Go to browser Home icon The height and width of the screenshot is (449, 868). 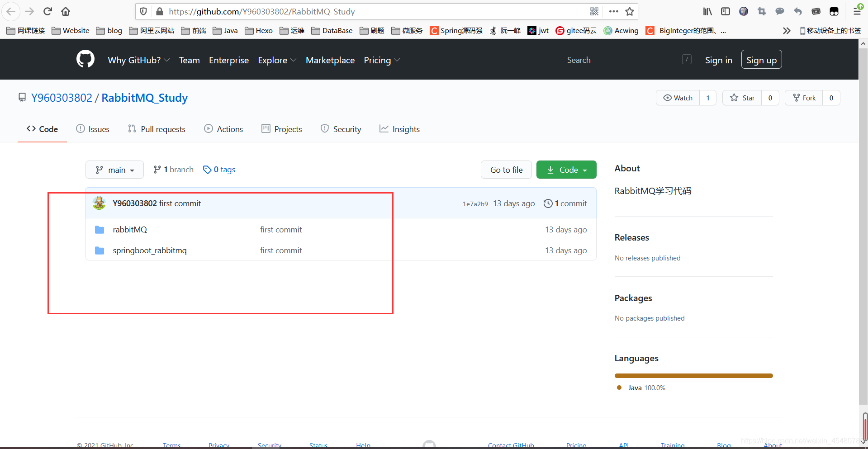point(66,11)
